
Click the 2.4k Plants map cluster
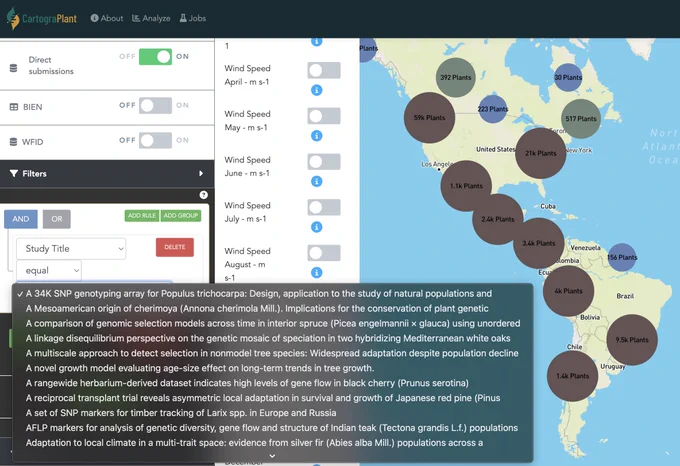[498, 219]
